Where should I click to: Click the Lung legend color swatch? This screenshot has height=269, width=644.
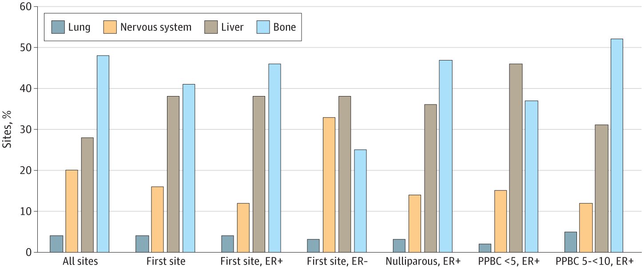[x=58, y=27]
